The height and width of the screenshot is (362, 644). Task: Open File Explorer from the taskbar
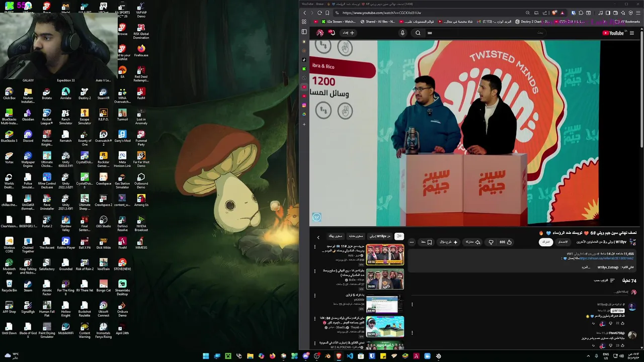point(250,356)
